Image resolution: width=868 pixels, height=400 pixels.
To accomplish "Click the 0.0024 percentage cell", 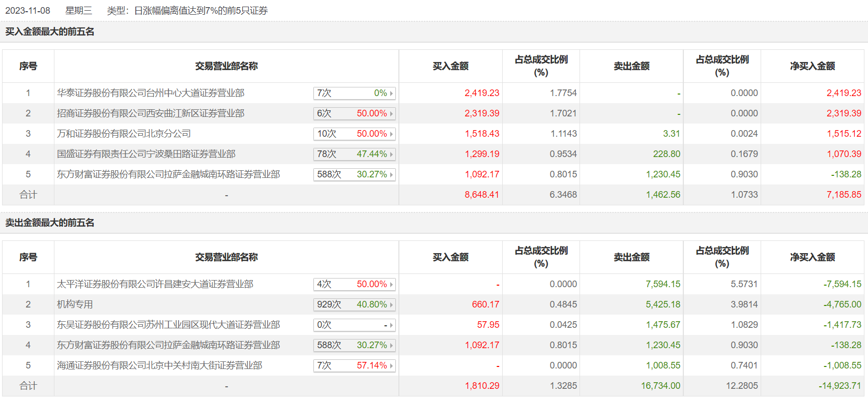I will click(x=744, y=134).
